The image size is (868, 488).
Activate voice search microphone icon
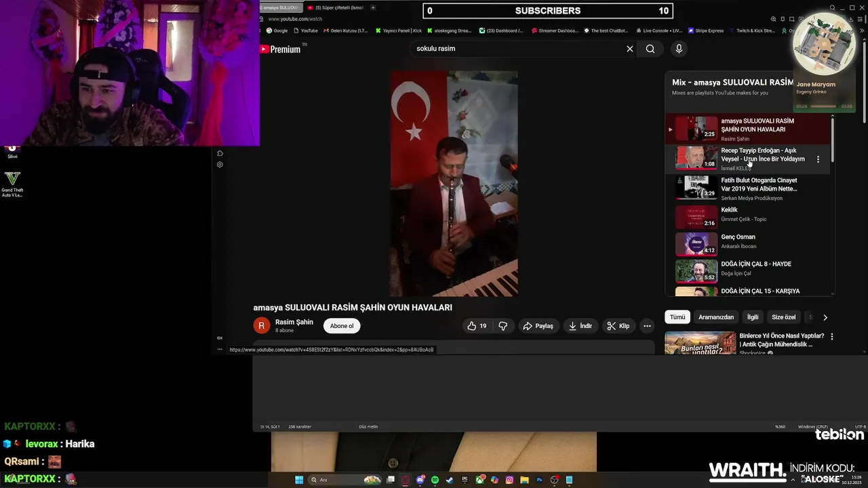click(x=679, y=49)
